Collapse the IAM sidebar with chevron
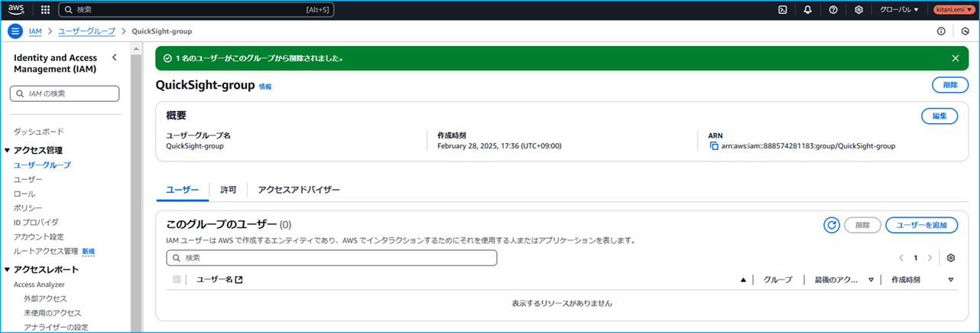Image resolution: width=980 pixels, height=333 pixels. pyautogui.click(x=114, y=57)
